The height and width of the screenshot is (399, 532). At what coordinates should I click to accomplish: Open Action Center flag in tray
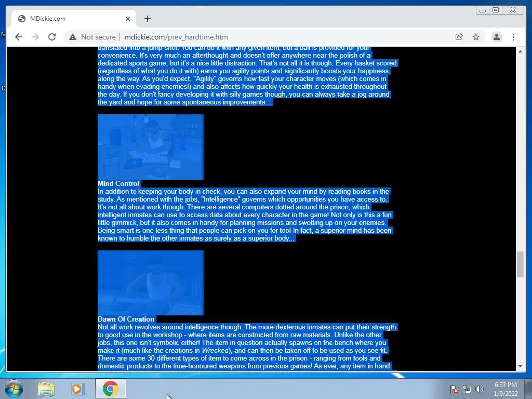point(454,389)
